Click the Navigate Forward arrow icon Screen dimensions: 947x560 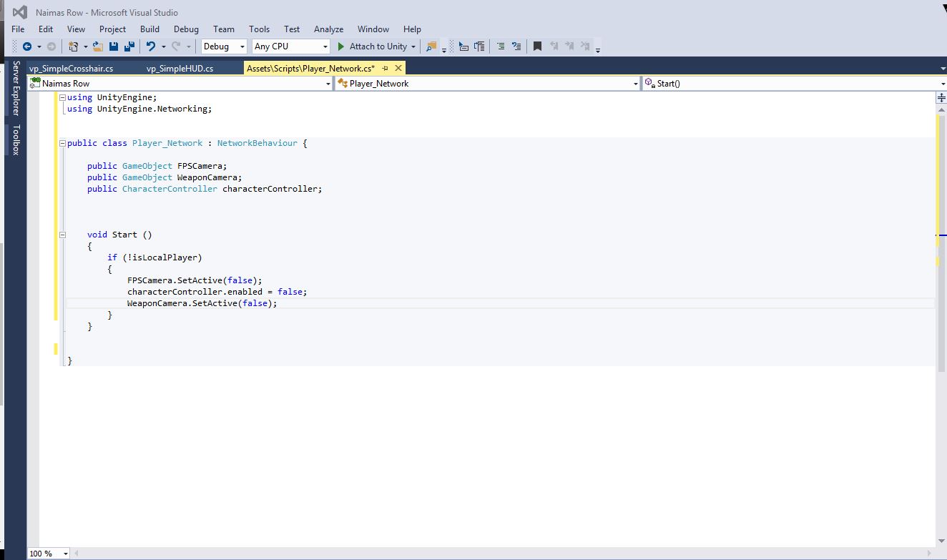[51, 46]
